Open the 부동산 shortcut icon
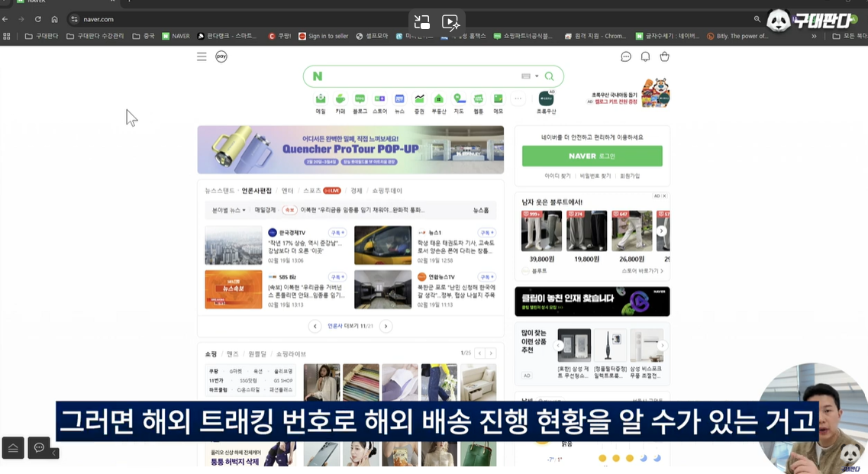 [439, 98]
